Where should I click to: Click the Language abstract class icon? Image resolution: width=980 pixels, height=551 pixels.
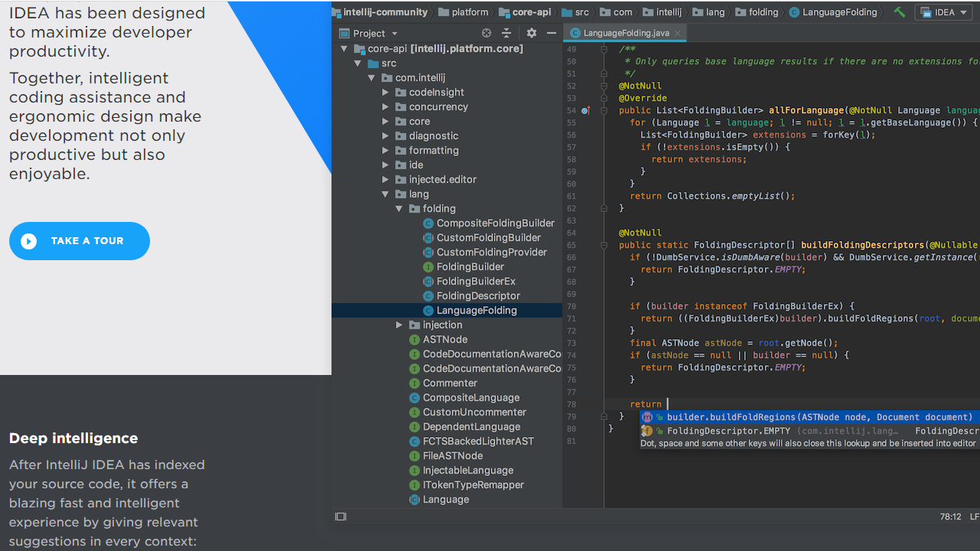click(415, 500)
